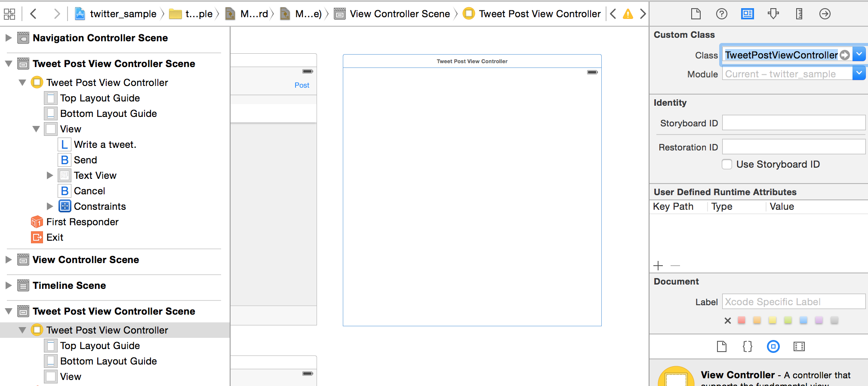Clear document label color (X)
This screenshot has height=386, width=868.
click(x=727, y=321)
